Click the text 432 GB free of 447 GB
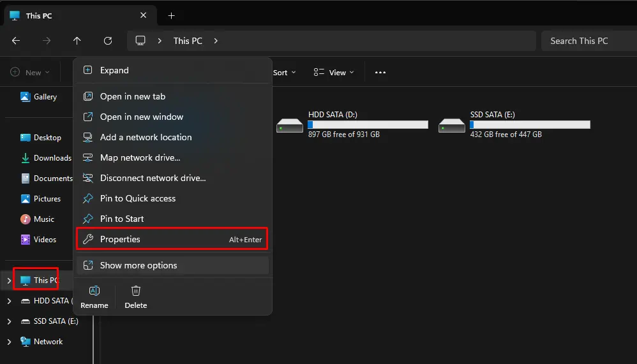Image resolution: width=637 pixels, height=364 pixels. click(506, 135)
